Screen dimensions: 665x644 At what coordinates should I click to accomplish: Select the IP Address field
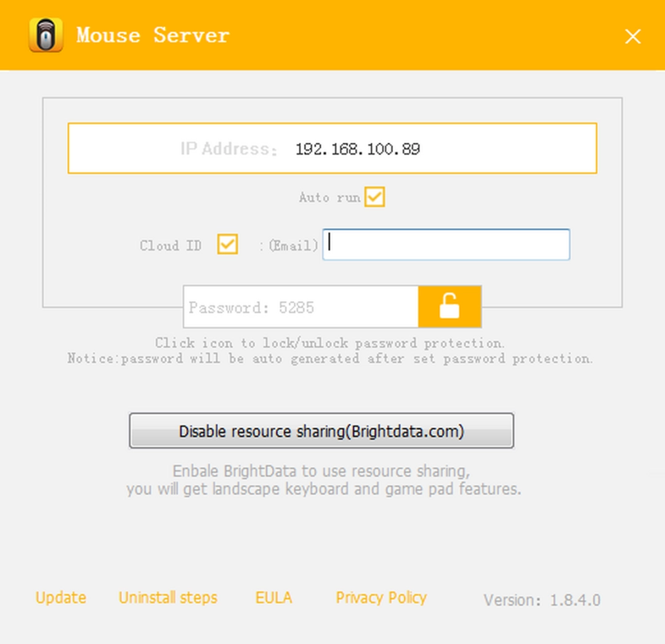coord(332,148)
